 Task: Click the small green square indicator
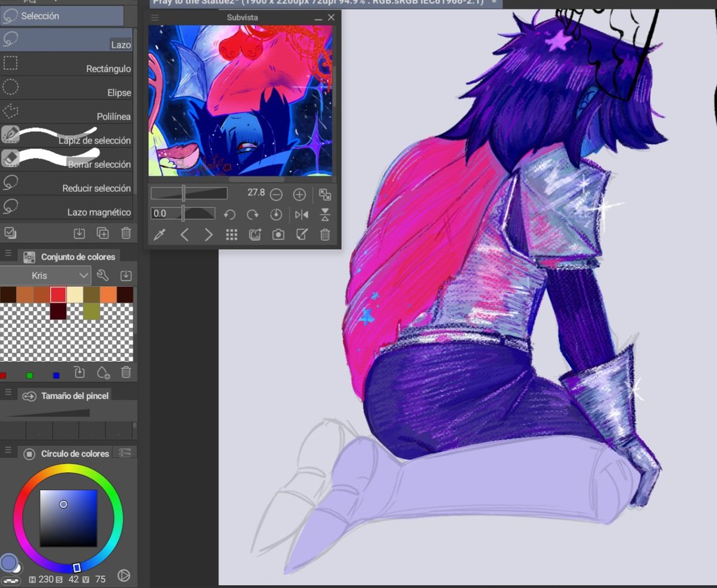coord(29,375)
